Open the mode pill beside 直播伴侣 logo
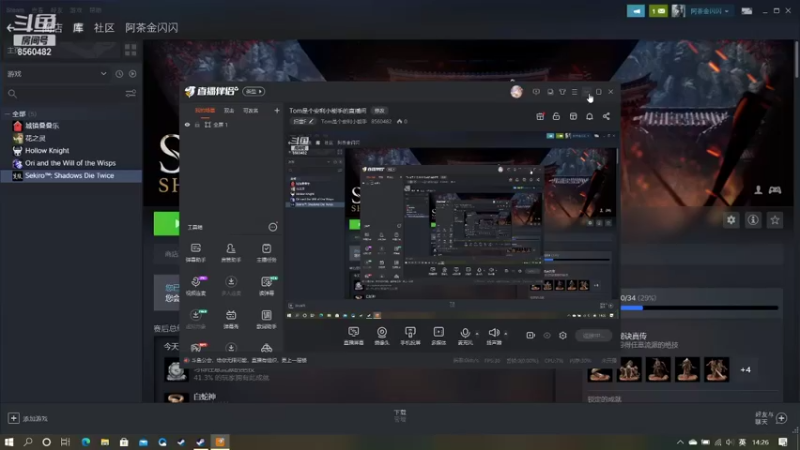Screen dimensions: 800x450 (x=254, y=92)
